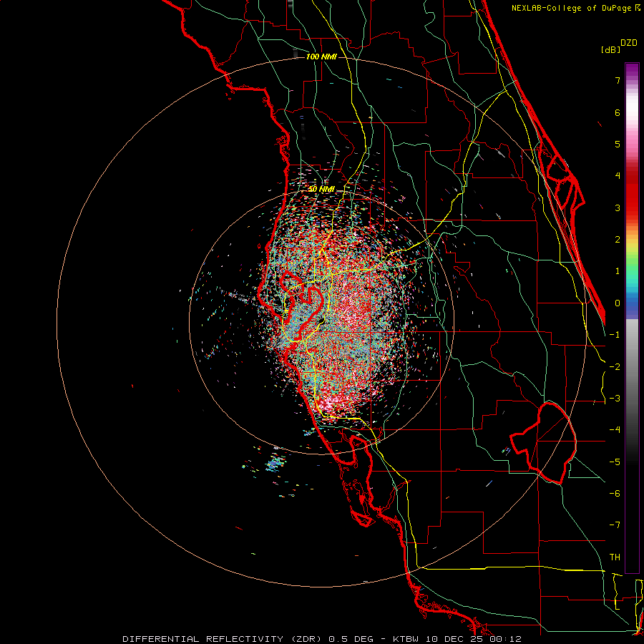Image resolution: width=644 pixels, height=644 pixels.
Task: Click the "6" value on color scale
Action: click(618, 112)
